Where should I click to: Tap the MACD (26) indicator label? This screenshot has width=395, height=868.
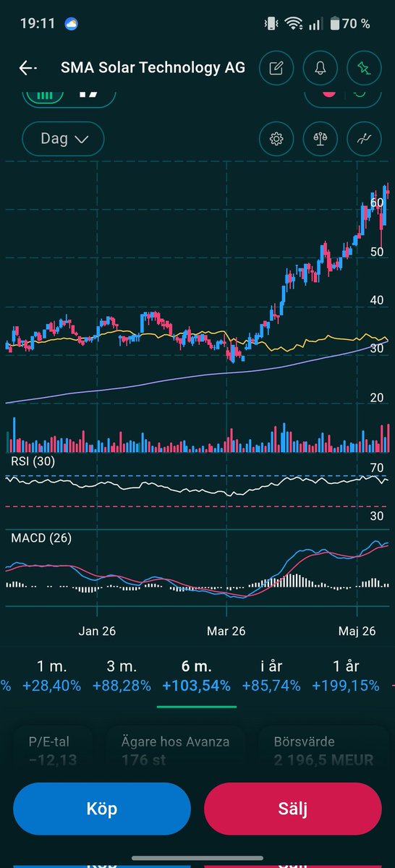[41, 538]
